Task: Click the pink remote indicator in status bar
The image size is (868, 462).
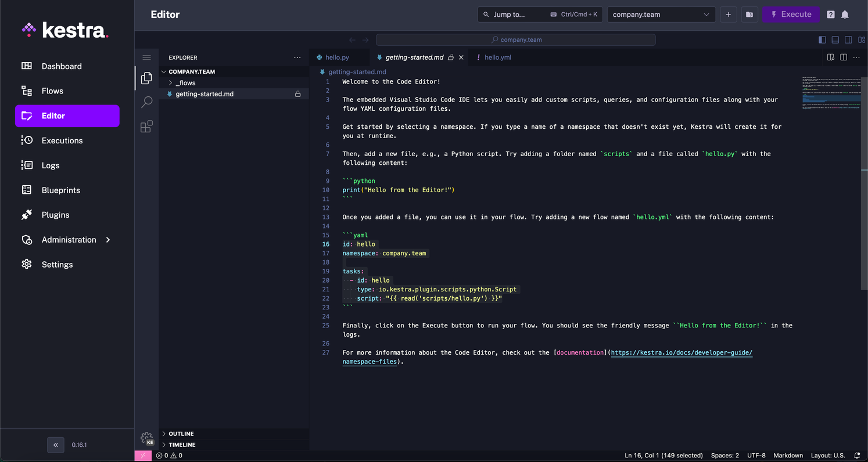Action: tap(143, 456)
